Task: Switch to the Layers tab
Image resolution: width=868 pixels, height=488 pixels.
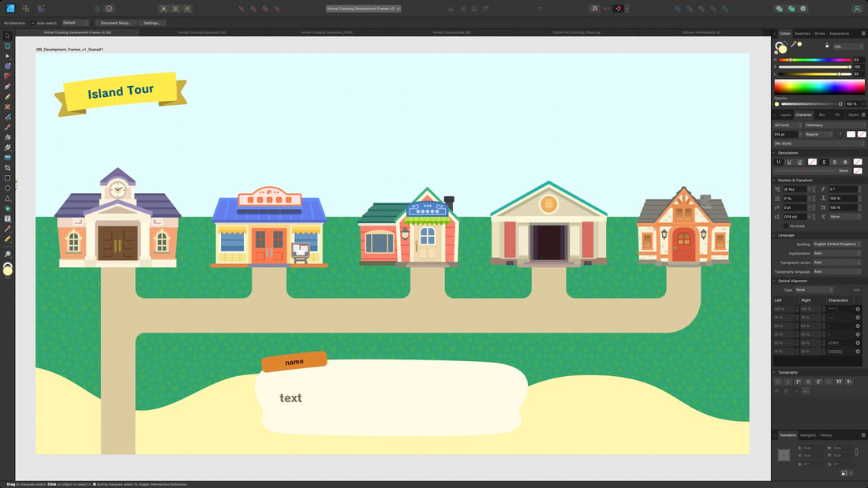Action: point(785,114)
